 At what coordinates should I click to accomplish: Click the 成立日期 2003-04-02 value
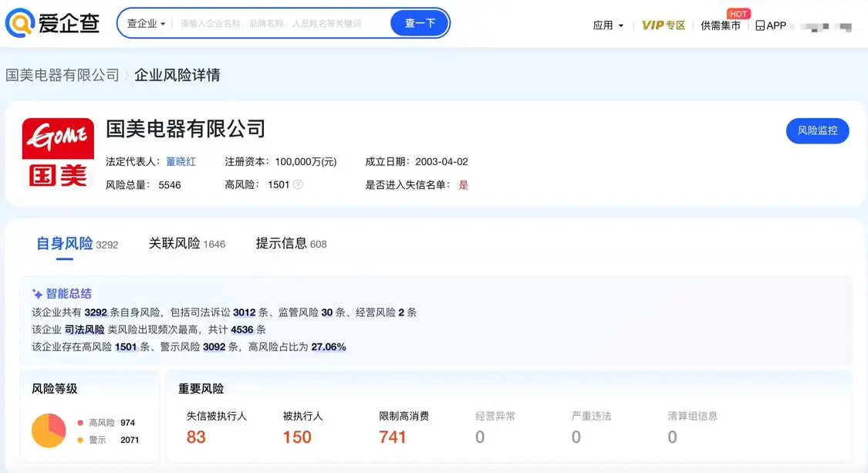(441, 162)
